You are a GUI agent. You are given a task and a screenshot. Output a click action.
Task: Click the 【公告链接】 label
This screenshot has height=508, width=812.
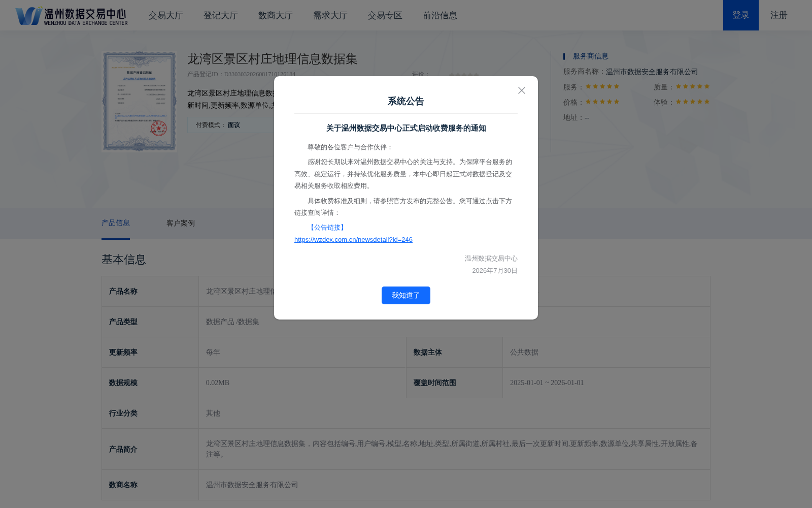tap(327, 228)
